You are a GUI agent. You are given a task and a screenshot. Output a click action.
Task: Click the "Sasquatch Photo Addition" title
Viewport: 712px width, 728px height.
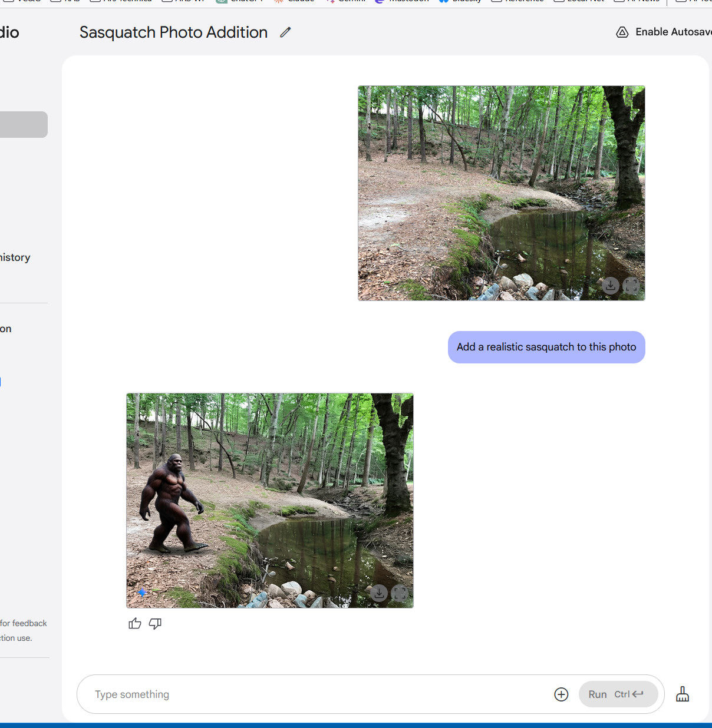173,32
